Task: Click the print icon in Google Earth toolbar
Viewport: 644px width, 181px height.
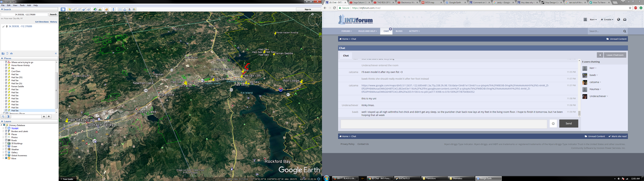Action: tap(125, 10)
